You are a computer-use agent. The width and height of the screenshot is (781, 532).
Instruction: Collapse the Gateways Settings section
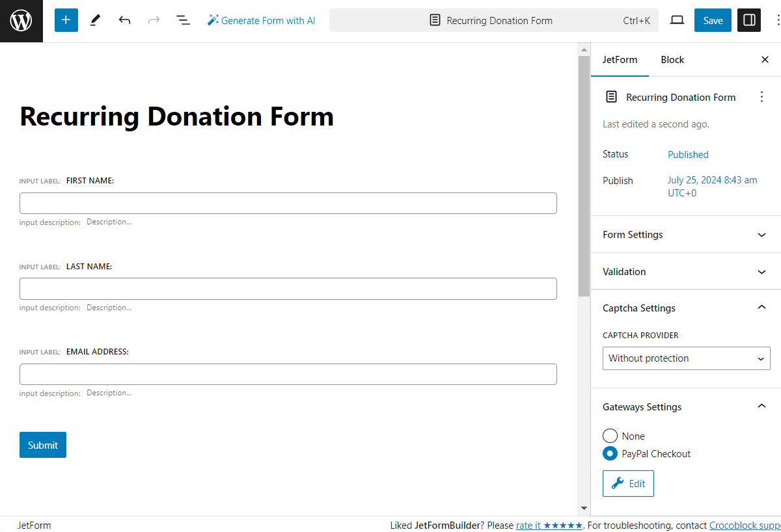pyautogui.click(x=686, y=406)
